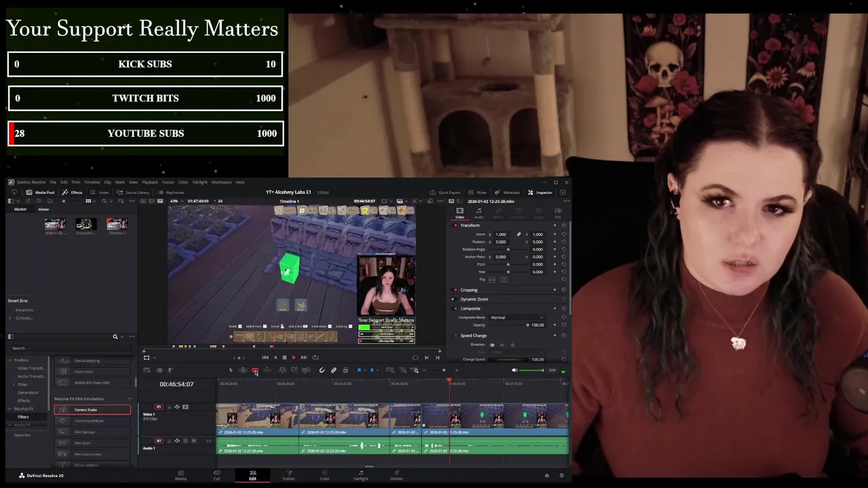This screenshot has width=868, height=488.
Task: Click the Quick Export button
Action: click(446, 192)
